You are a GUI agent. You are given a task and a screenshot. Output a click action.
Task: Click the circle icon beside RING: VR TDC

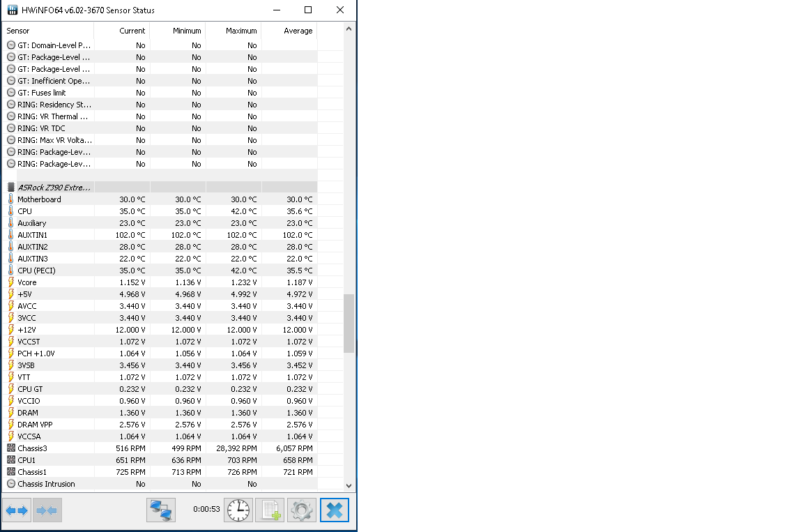tap(10, 128)
